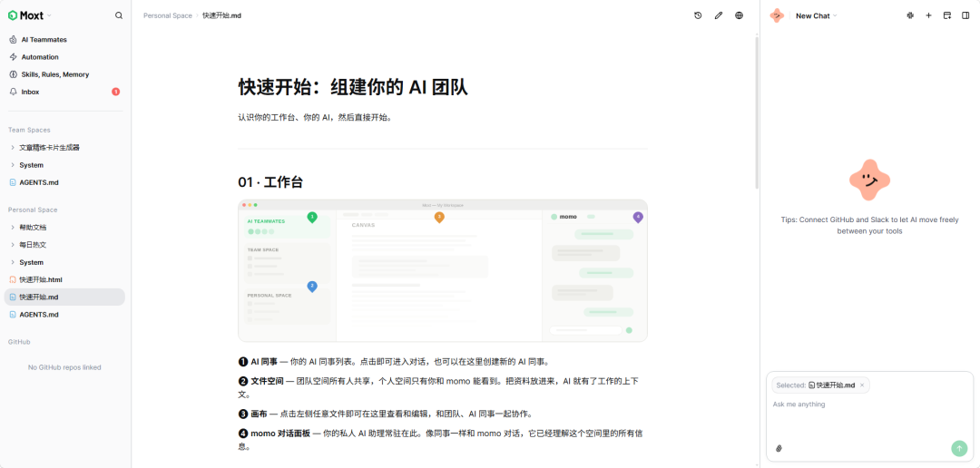Click the Automation lightning bolt icon
The image size is (980, 468).
point(13,57)
